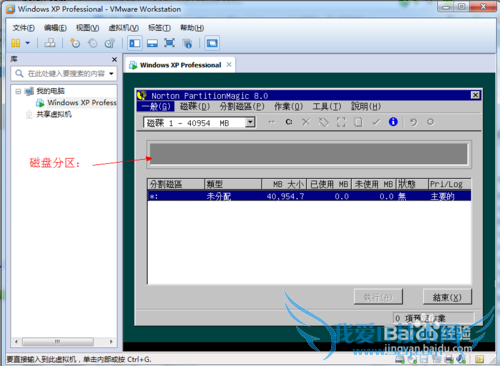Click the 分割磁區 column header
The width and height of the screenshot is (500, 366).
click(x=176, y=184)
